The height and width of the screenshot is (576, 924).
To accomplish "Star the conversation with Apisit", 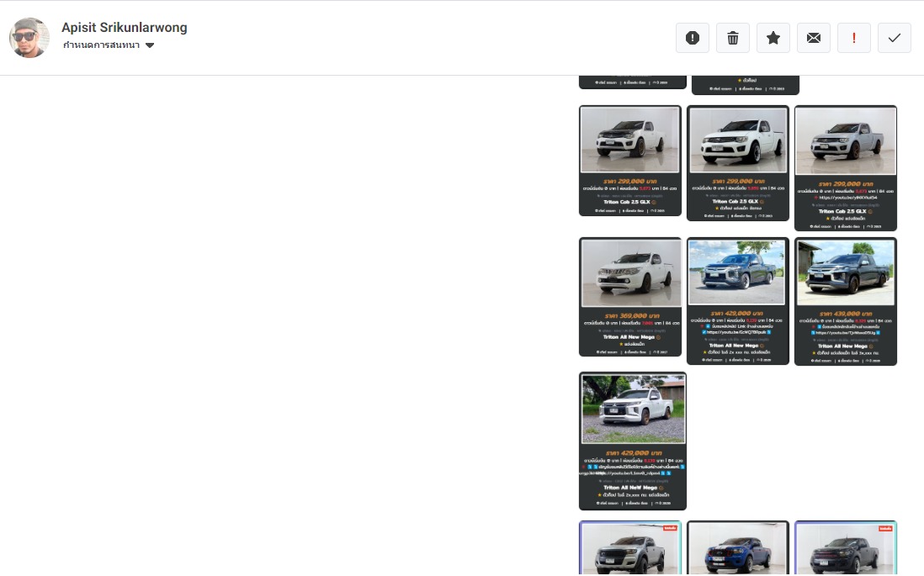I will tap(773, 38).
